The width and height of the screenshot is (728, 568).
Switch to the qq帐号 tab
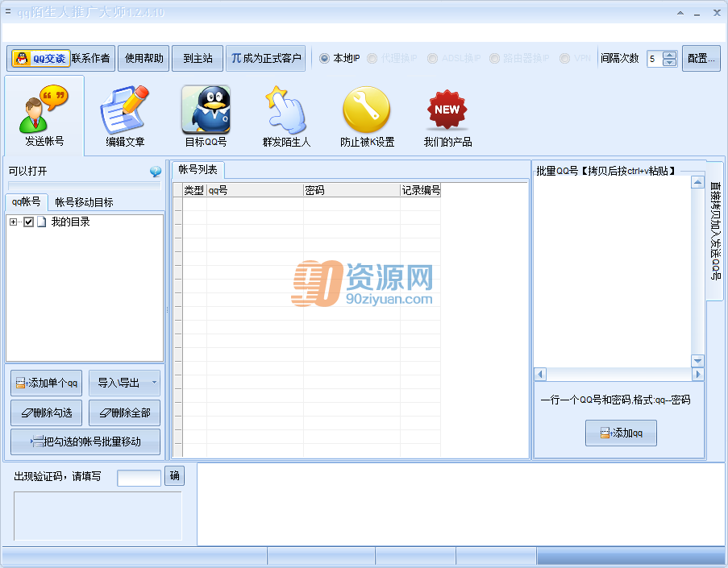[x=26, y=202]
